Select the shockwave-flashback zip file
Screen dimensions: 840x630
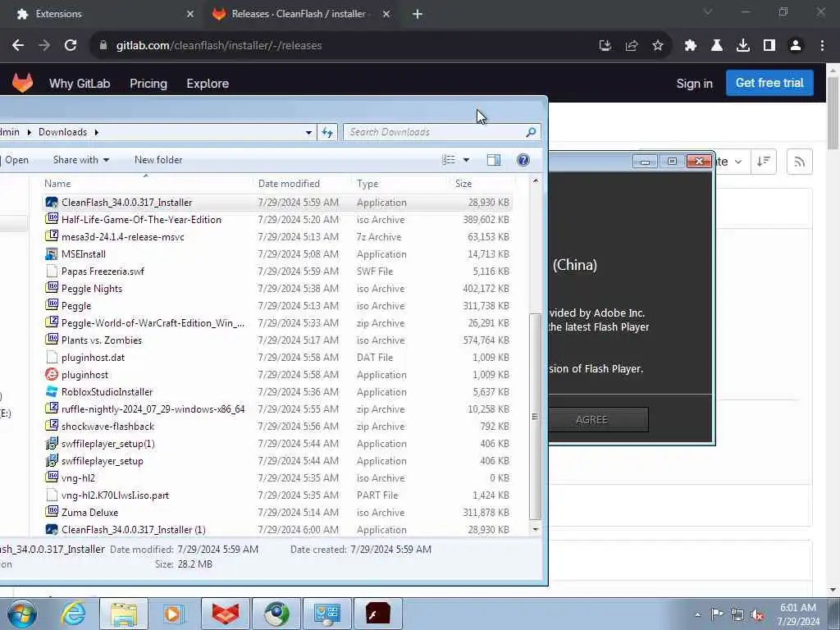click(276, 427)
